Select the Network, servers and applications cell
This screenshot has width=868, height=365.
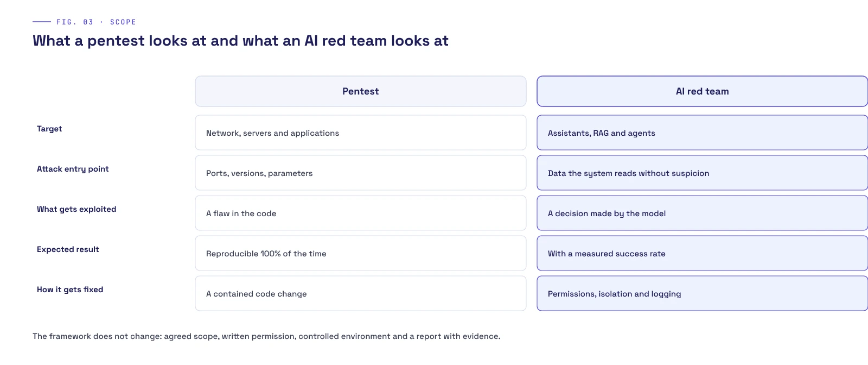point(361,133)
